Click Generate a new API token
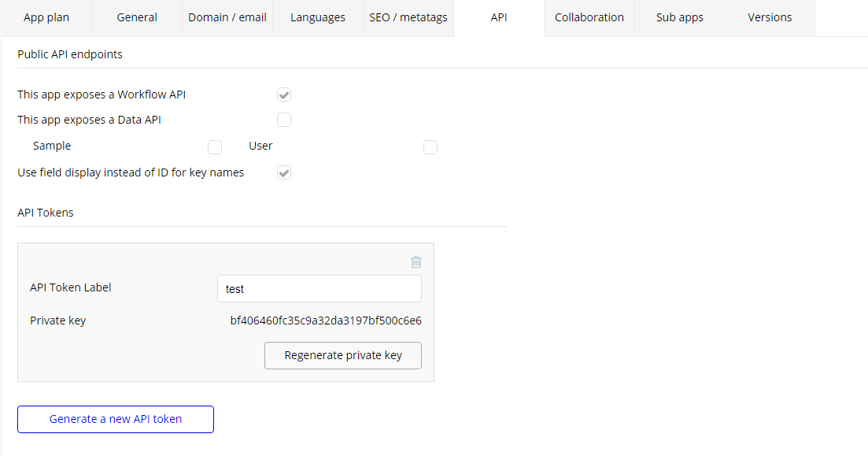The width and height of the screenshot is (868, 456). click(x=116, y=419)
